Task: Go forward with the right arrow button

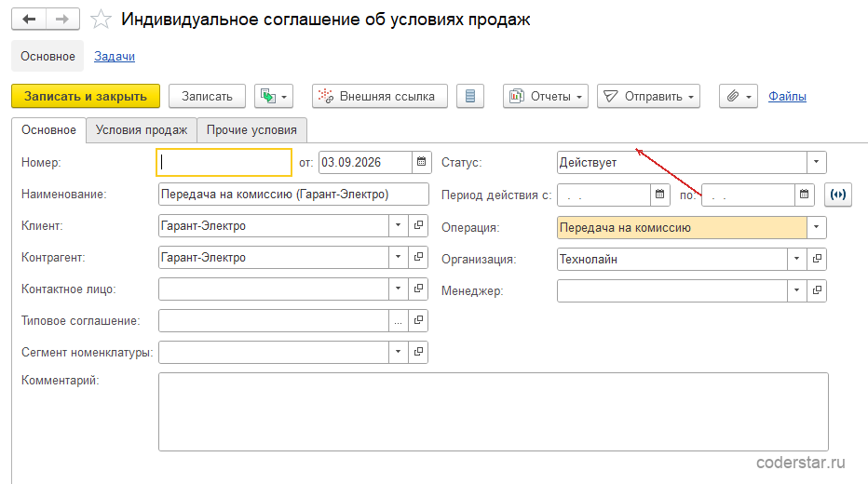Action: pos(62,20)
